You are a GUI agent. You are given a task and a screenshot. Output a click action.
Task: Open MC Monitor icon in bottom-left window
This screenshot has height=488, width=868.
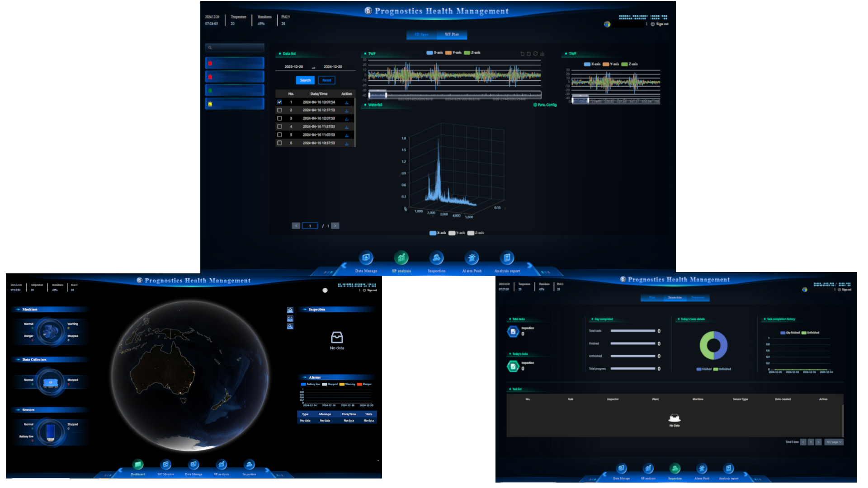pyautogui.click(x=165, y=465)
